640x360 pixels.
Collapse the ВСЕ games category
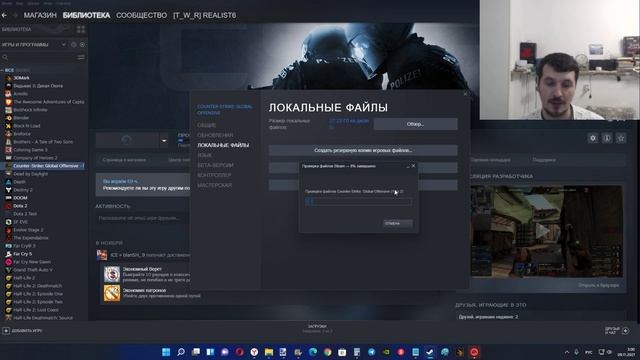[2, 70]
